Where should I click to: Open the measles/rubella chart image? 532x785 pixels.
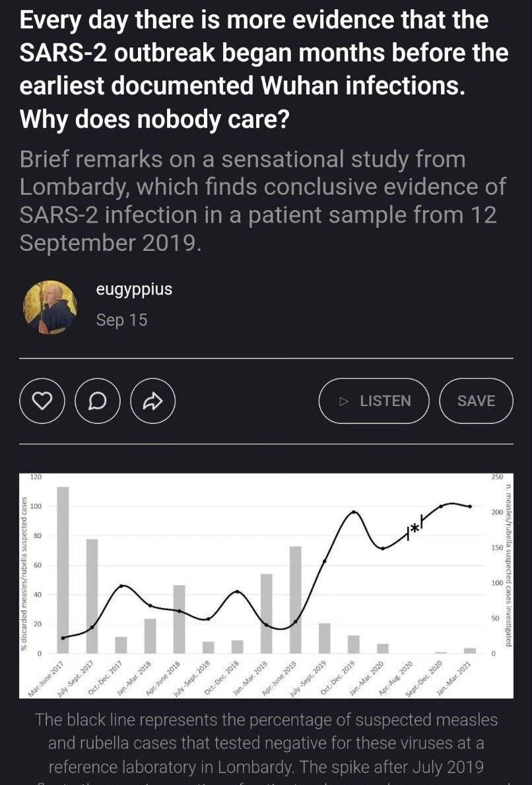[x=266, y=585]
